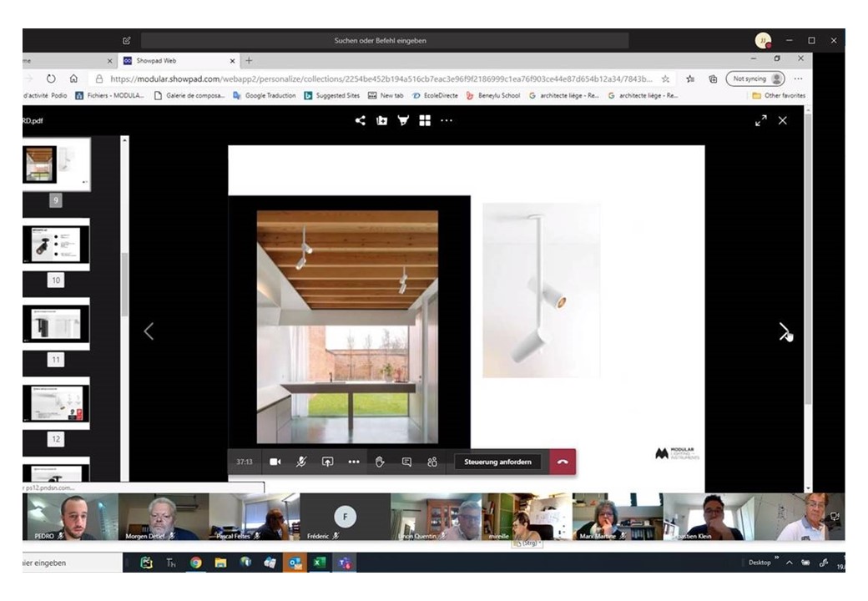Open the Teams profile avatar menu
Viewport: 868px width, 601px height.
(x=763, y=40)
